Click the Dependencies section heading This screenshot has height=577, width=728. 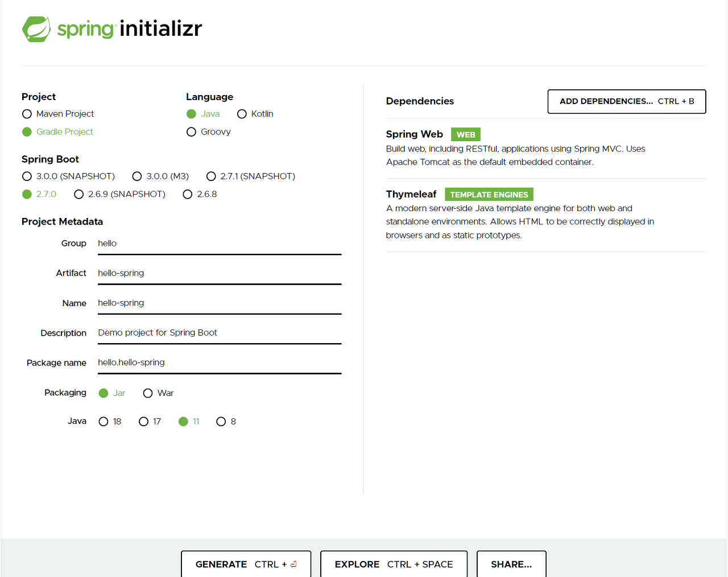pos(420,101)
